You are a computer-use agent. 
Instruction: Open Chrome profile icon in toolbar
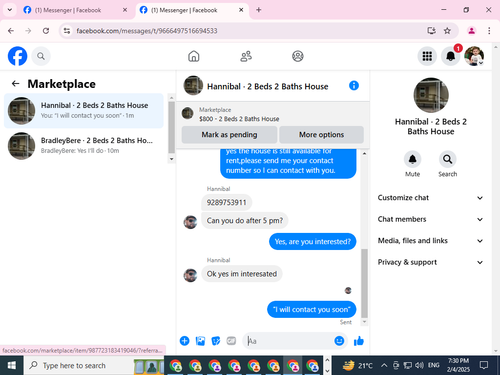[x=471, y=31]
